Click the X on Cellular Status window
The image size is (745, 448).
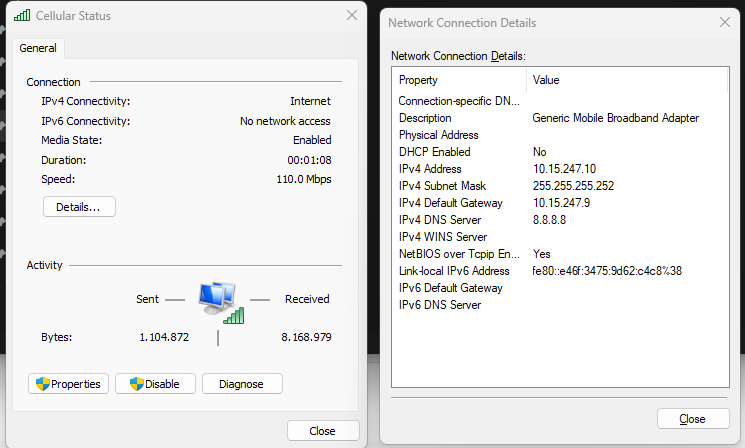coord(351,16)
